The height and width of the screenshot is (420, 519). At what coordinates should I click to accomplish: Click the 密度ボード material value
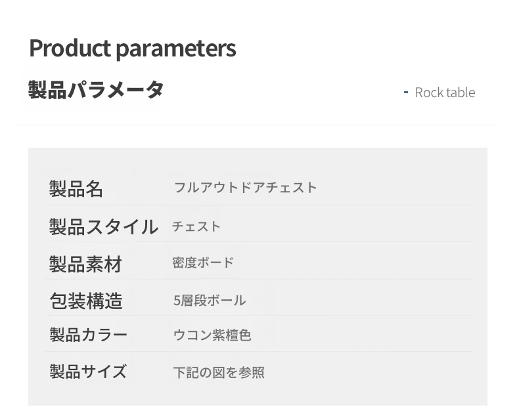pyautogui.click(x=203, y=263)
